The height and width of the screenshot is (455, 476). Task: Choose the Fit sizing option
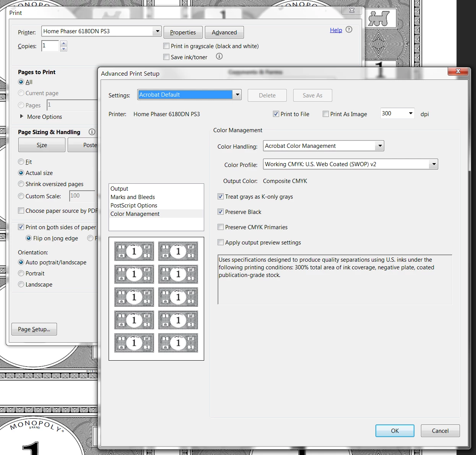point(21,162)
